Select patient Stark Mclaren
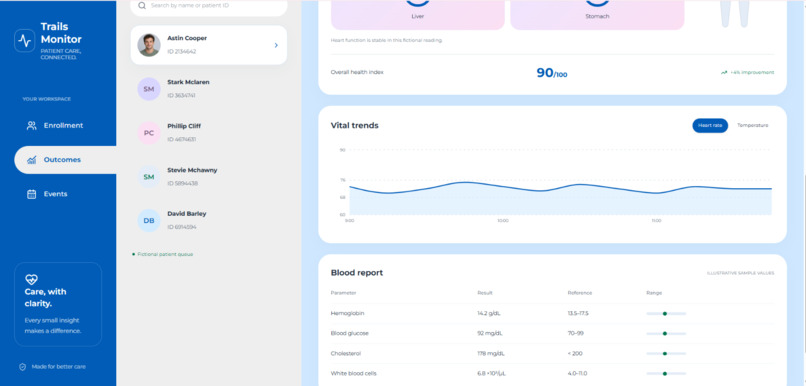Image resolution: width=806 pixels, height=386 pixels. point(209,89)
